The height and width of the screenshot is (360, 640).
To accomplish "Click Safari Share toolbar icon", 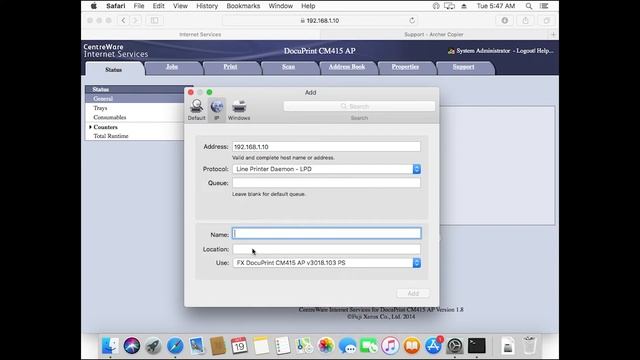I will (525, 20).
